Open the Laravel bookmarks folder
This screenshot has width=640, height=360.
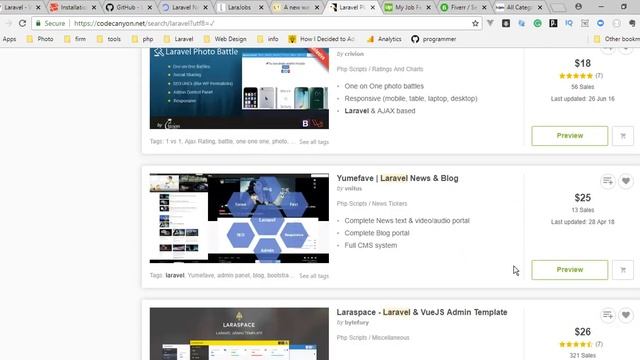pyautogui.click(x=178, y=39)
